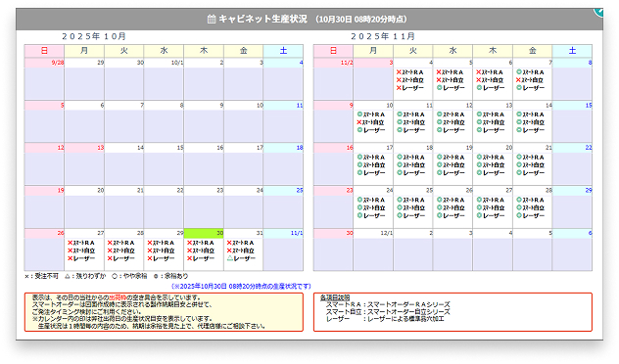Click the green circle レーザー on November 5
Viewport: 619px width, 364px height.
(451, 88)
